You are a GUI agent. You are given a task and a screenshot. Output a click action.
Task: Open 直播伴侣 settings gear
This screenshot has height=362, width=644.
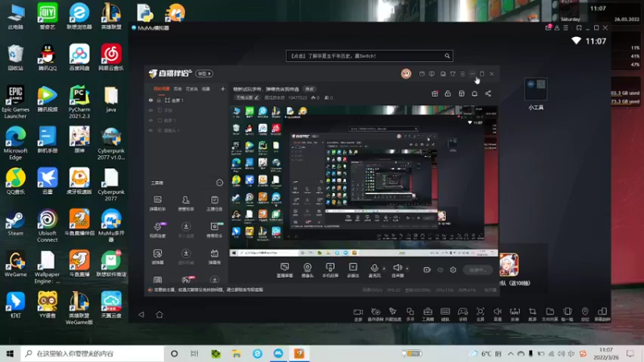coord(453,269)
